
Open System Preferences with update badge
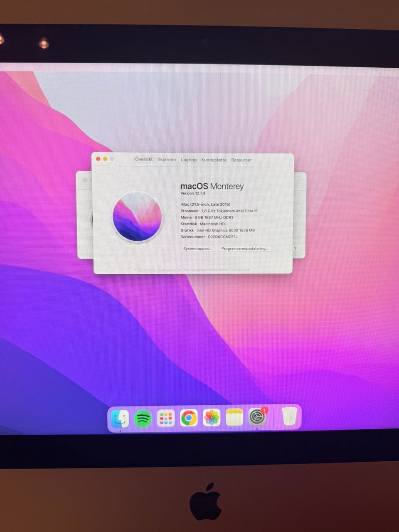[x=257, y=416]
